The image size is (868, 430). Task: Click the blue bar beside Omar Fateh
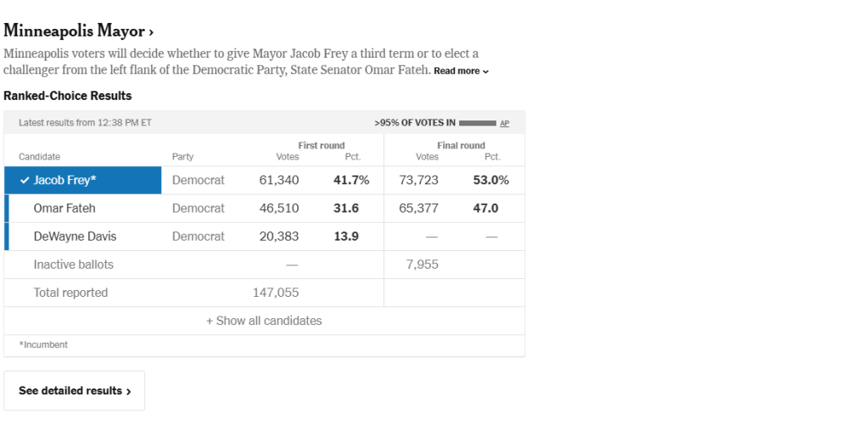point(7,209)
